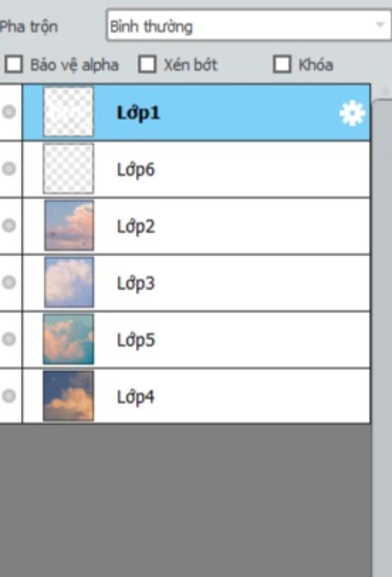Viewport: 392px width, 577px height.
Task: Open settings gear for Lớp1 layer
Action: (352, 113)
